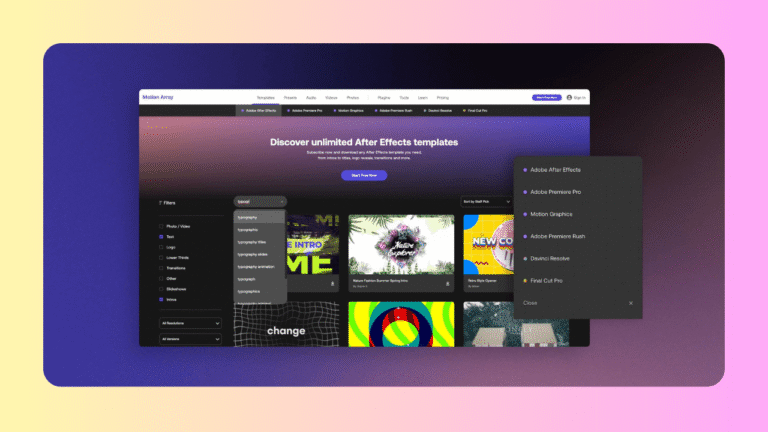Image resolution: width=768 pixels, height=432 pixels.
Task: Open the Sort by Staff Pick dropdown
Action: (486, 202)
